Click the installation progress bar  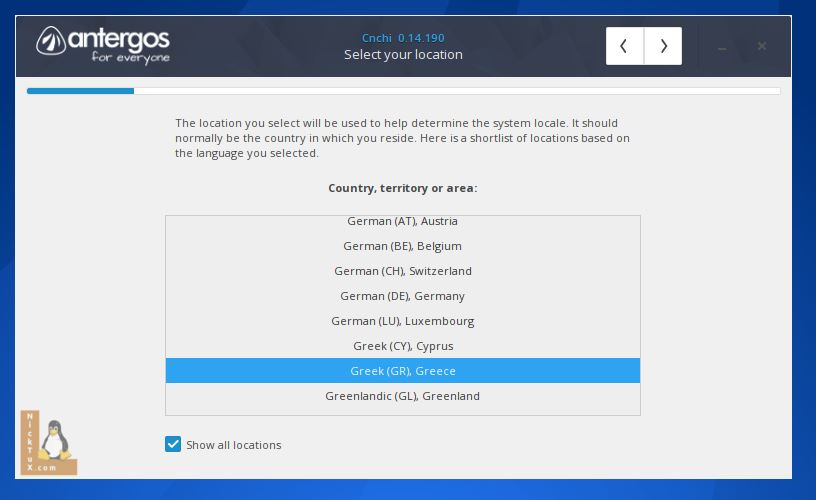[x=403, y=91]
